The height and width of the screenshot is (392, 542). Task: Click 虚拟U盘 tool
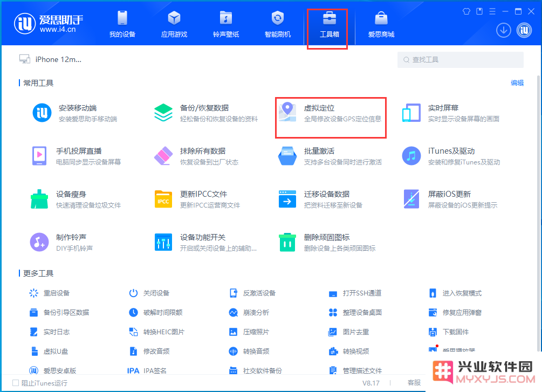point(49,351)
